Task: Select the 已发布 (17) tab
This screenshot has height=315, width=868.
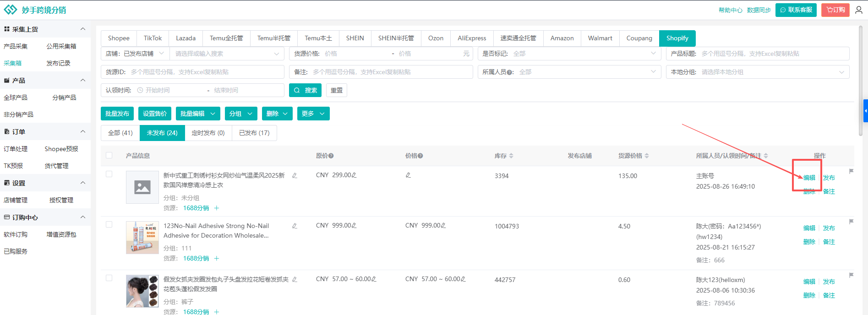Action: tap(254, 133)
